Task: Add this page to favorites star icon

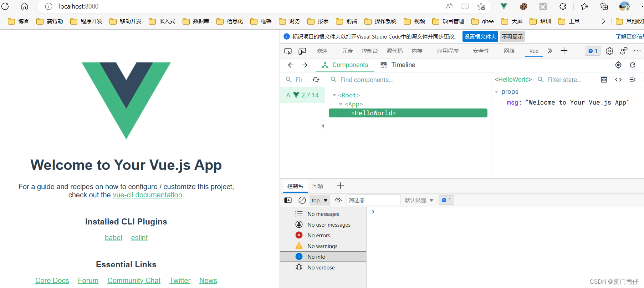Action: (481, 6)
